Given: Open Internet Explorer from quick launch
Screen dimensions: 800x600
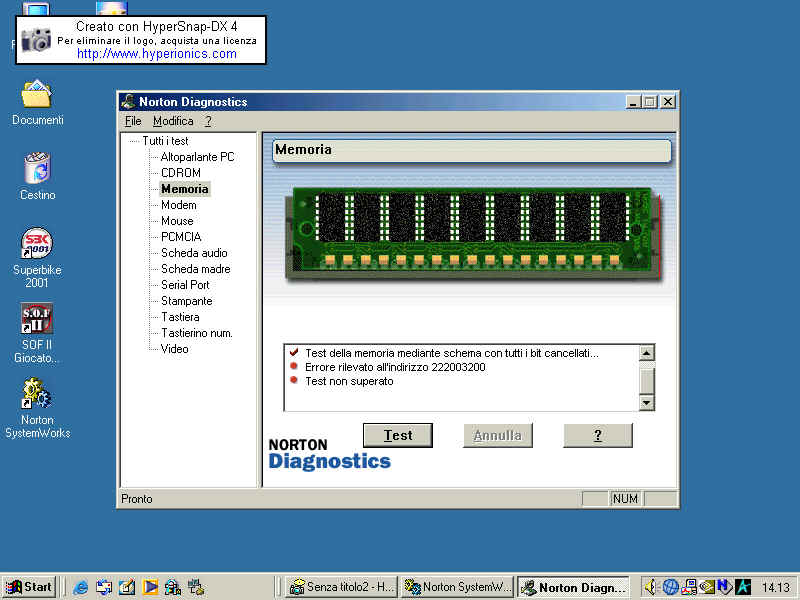Looking at the screenshot, I should [81, 587].
